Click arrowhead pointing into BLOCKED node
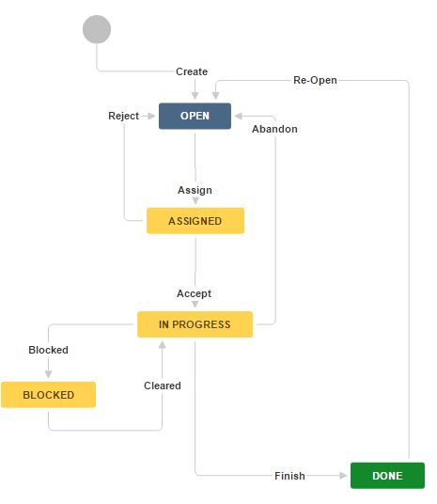 pyautogui.click(x=49, y=374)
